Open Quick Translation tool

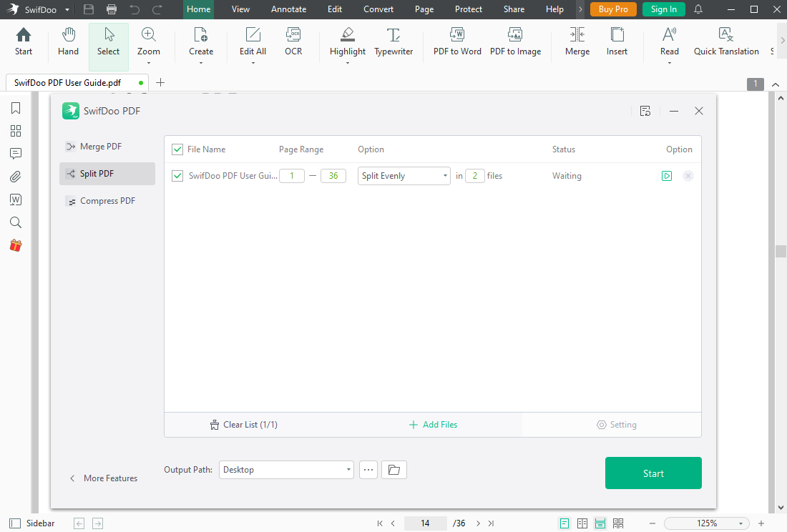pos(726,41)
